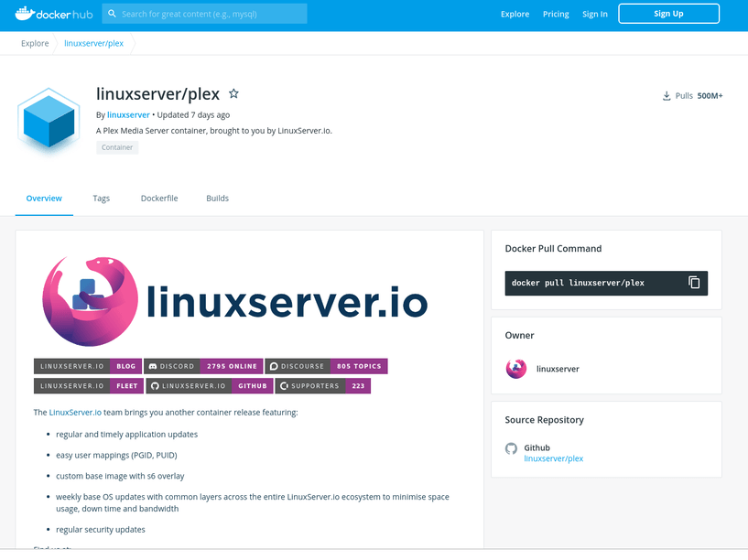This screenshot has height=560, width=748.
Task: Follow the LinuxServer.io link in description
Action: (75, 413)
